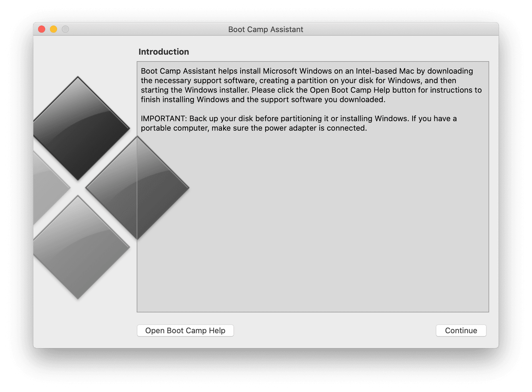Screen dimensions: 532x392
Task: Close the Boot Camp Assistant window
Action: (x=42, y=29)
